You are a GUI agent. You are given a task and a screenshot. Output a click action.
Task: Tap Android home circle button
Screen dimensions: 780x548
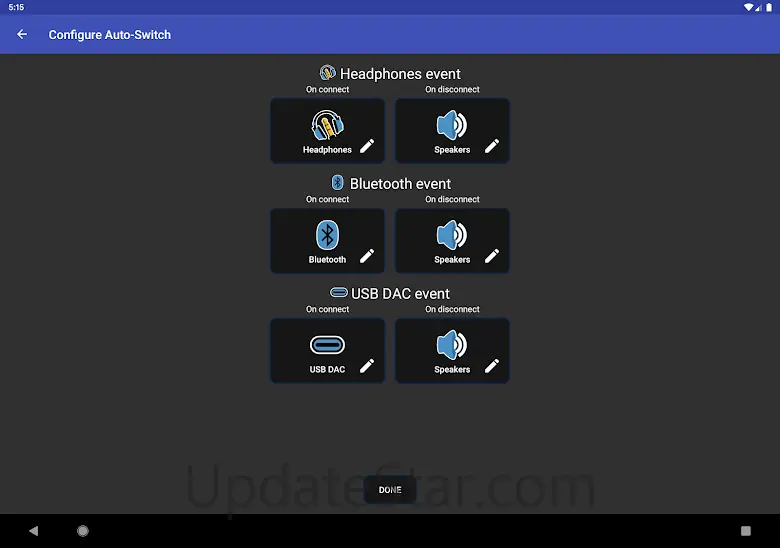83,531
